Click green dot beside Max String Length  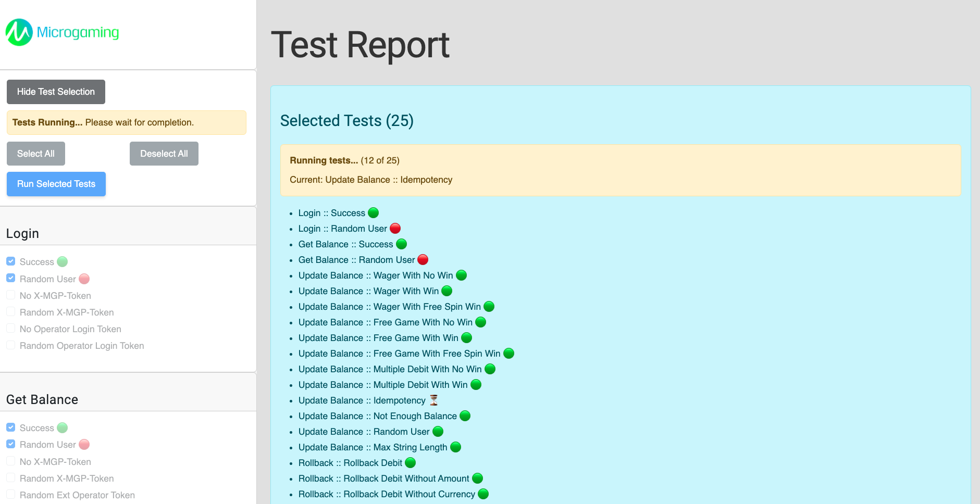[x=456, y=447]
